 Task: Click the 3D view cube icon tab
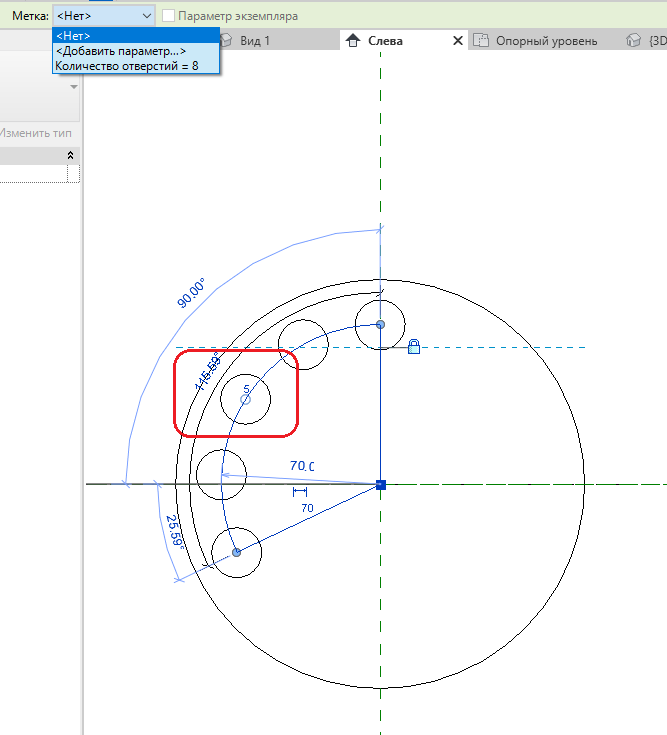(632, 41)
